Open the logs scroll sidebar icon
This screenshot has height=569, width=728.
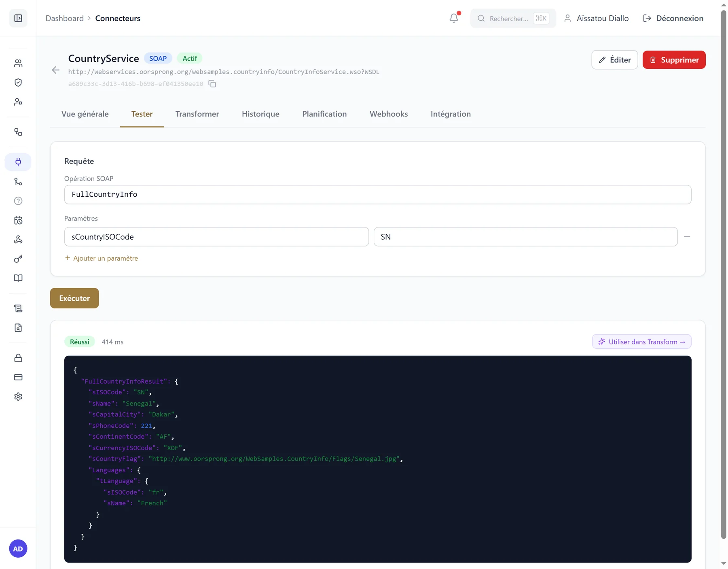click(18, 308)
